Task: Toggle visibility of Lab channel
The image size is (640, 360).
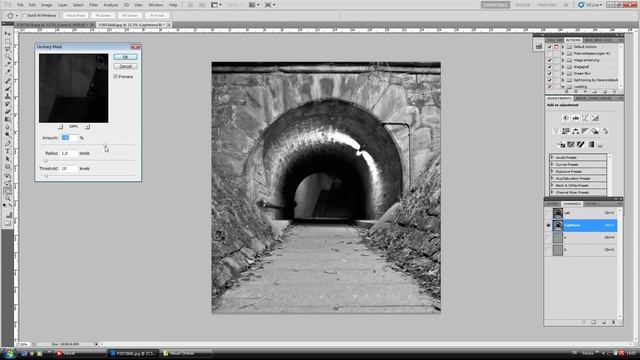Action: pos(548,213)
